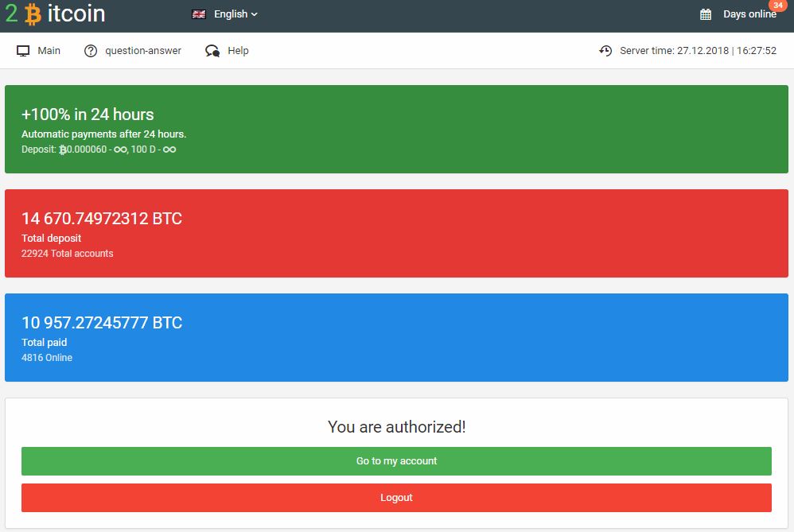Click the 10 957.27245777 BTC amount
Screen dimensions: 794x532
pos(102,323)
